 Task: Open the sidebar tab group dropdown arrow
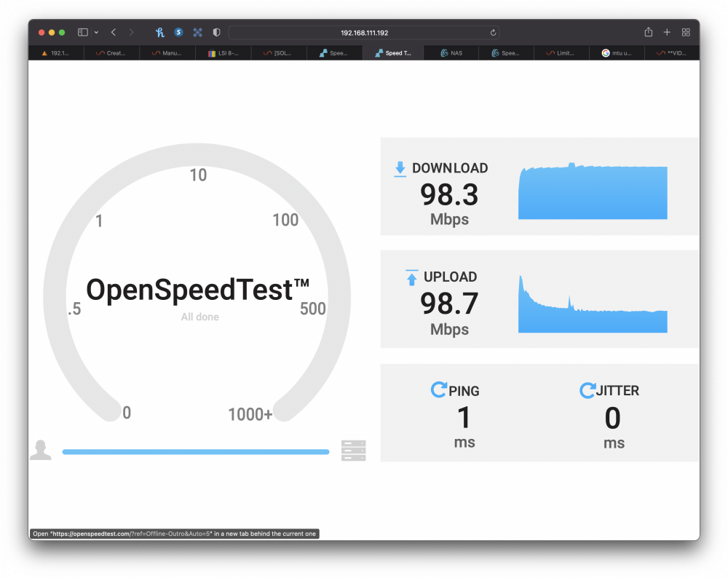pyautogui.click(x=96, y=33)
